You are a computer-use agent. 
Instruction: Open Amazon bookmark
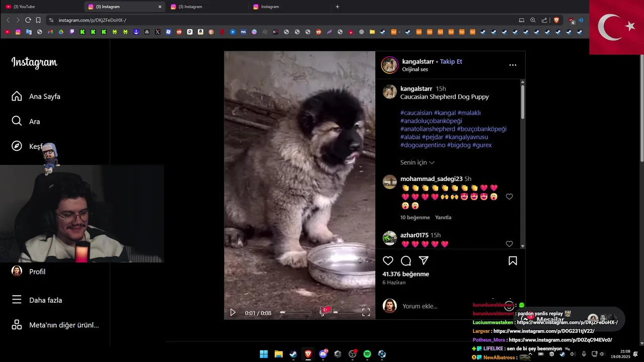(200, 32)
